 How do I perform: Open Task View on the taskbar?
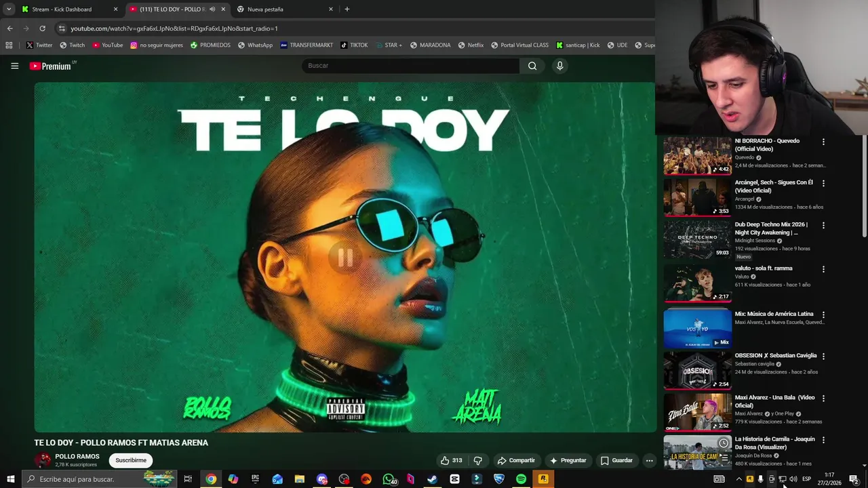pos(188,479)
